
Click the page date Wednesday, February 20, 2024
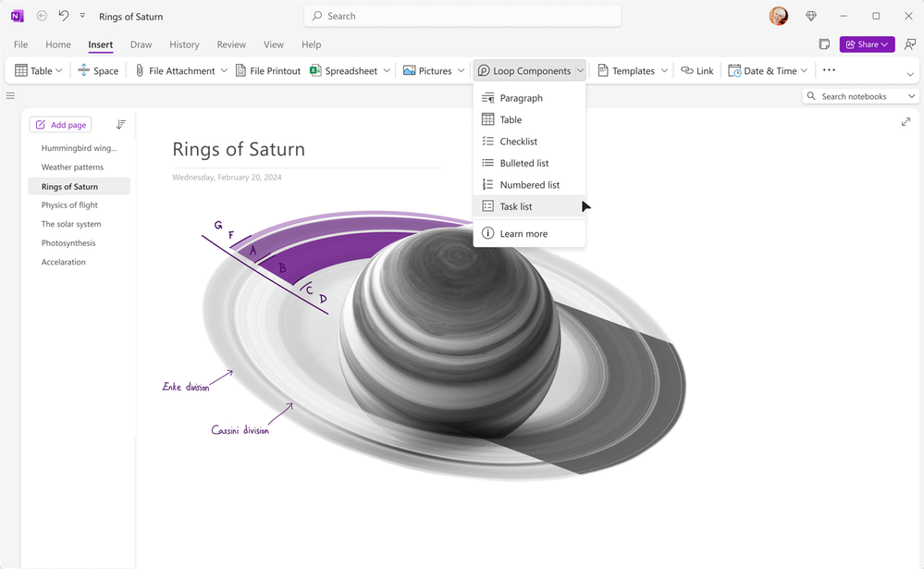(227, 177)
